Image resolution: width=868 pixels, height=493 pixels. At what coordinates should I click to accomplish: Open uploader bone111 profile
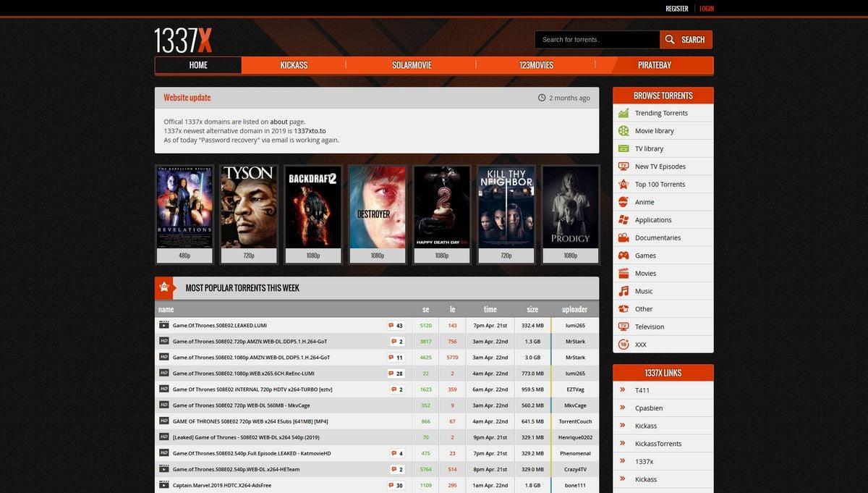[x=575, y=485]
